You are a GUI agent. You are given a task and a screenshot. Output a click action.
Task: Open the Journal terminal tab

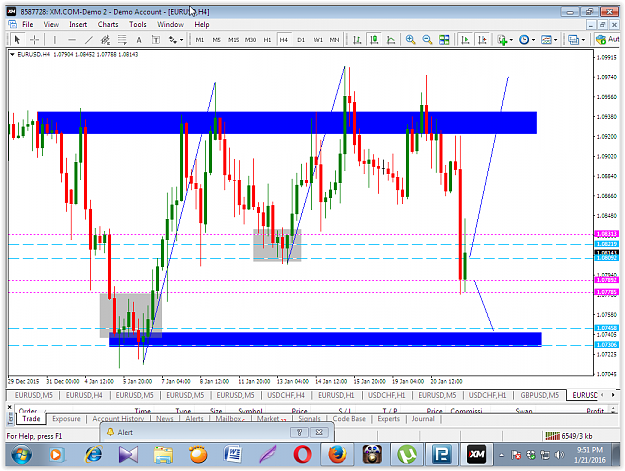[423, 419]
